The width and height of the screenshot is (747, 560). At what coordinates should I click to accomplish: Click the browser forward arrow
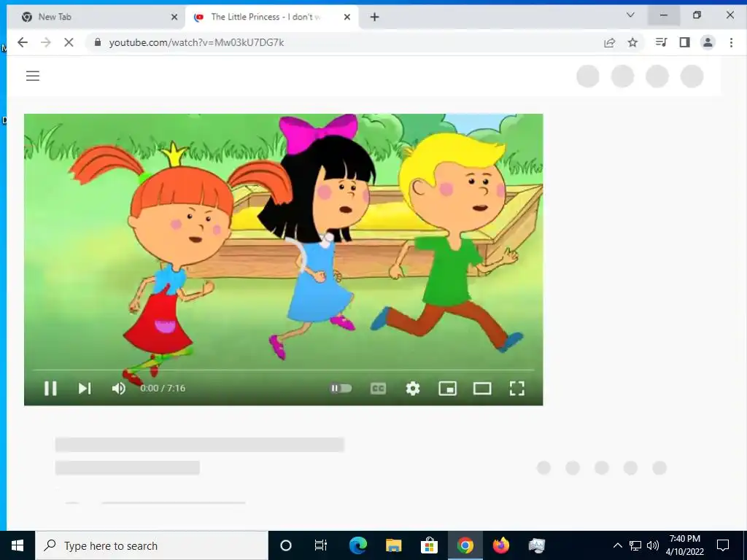[46, 42]
